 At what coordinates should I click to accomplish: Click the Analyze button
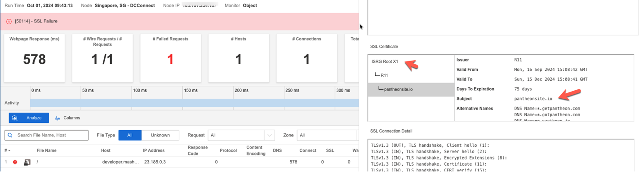pyautogui.click(x=29, y=118)
